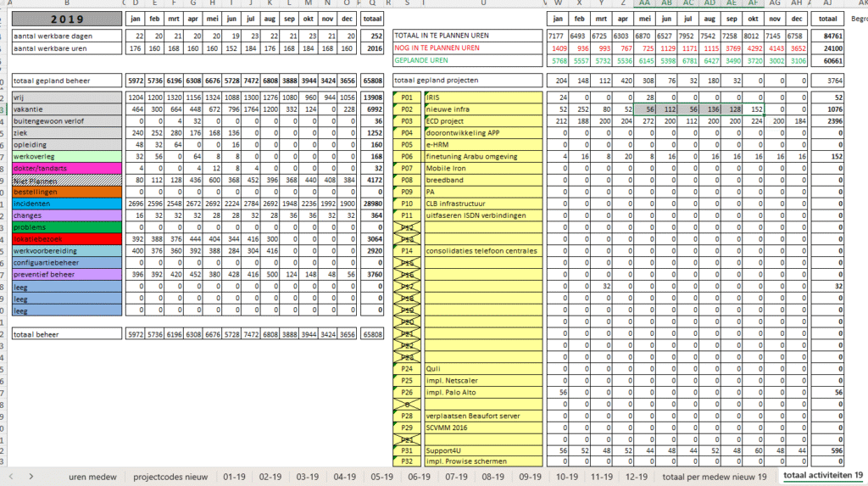
Task: Open the 'projectcodes nieuw' sheet tab
Action: [x=170, y=477]
